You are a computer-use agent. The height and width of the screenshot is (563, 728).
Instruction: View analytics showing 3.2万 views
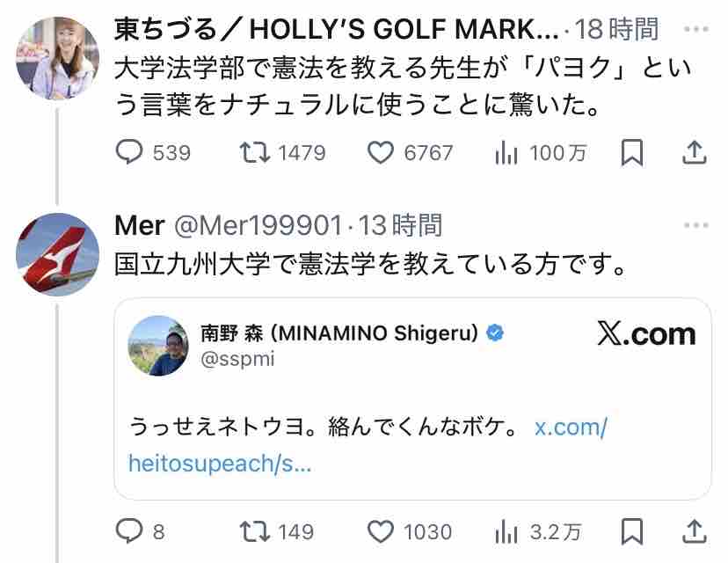(x=506, y=531)
